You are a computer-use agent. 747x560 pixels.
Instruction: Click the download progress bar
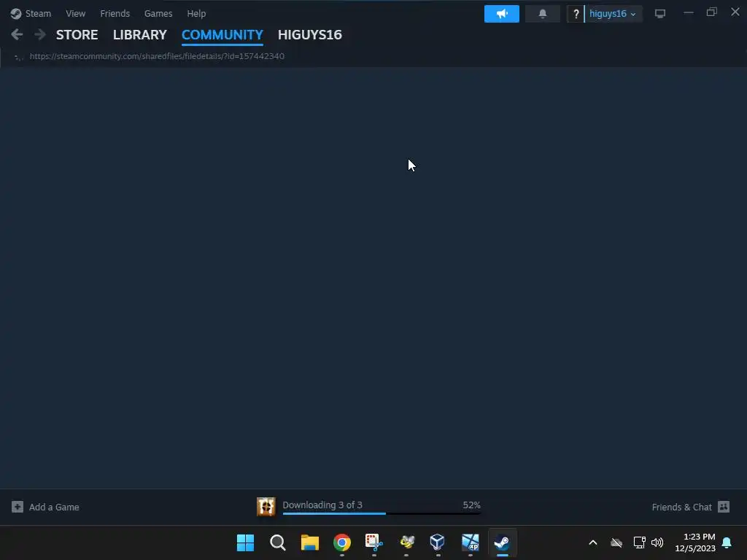(382, 513)
